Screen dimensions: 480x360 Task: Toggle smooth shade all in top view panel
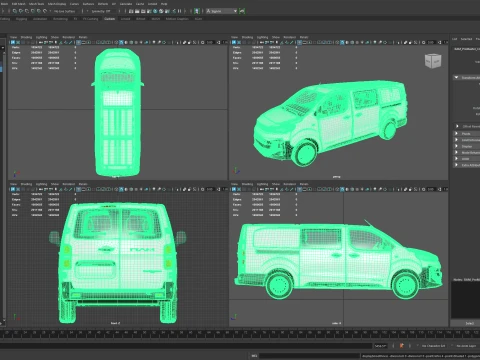[x=121, y=43]
